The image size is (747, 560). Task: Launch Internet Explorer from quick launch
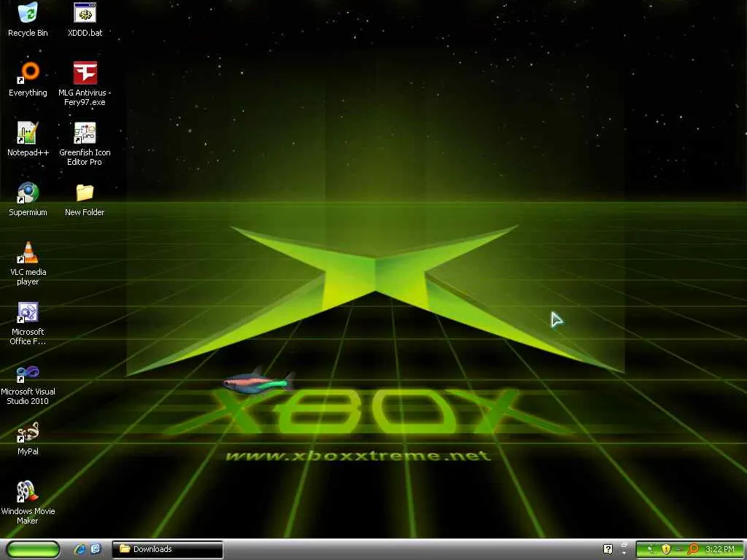pyautogui.click(x=80, y=549)
